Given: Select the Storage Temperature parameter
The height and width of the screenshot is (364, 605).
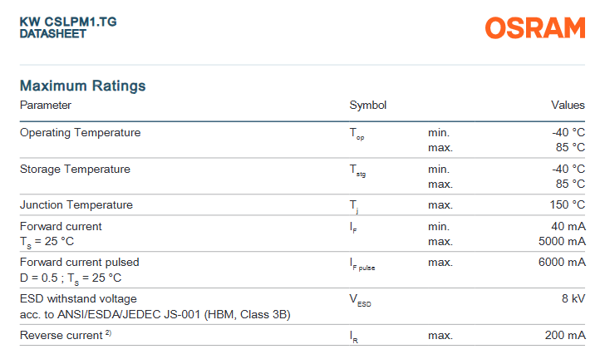Looking at the screenshot, I should 75,170.
